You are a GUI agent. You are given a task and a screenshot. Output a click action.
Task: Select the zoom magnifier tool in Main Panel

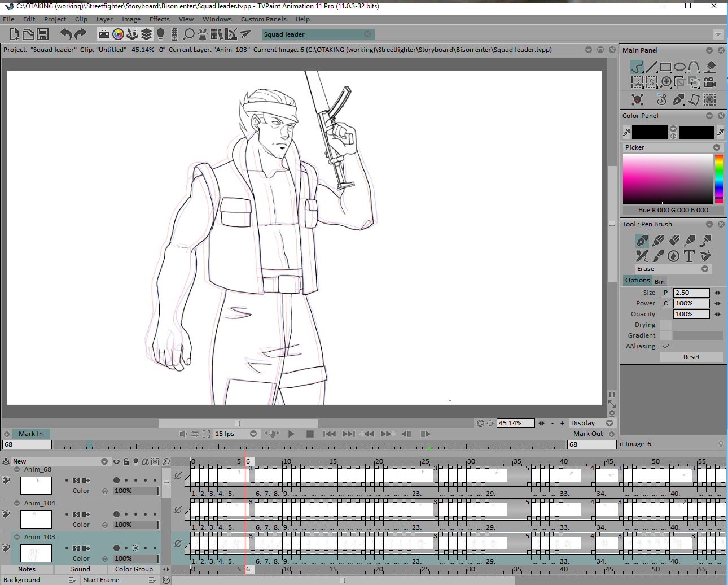coord(666,82)
